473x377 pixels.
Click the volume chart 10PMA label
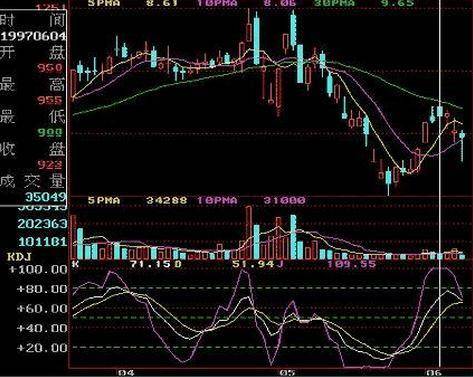pos(217,200)
